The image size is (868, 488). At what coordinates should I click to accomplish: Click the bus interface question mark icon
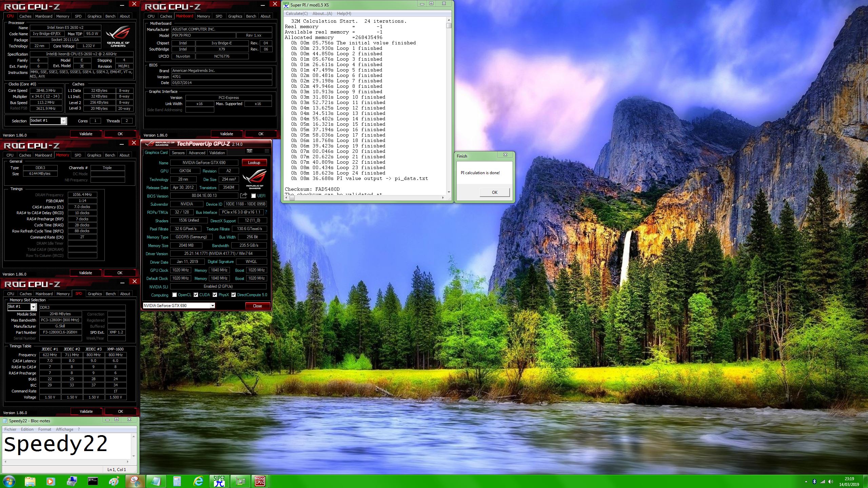coord(266,212)
